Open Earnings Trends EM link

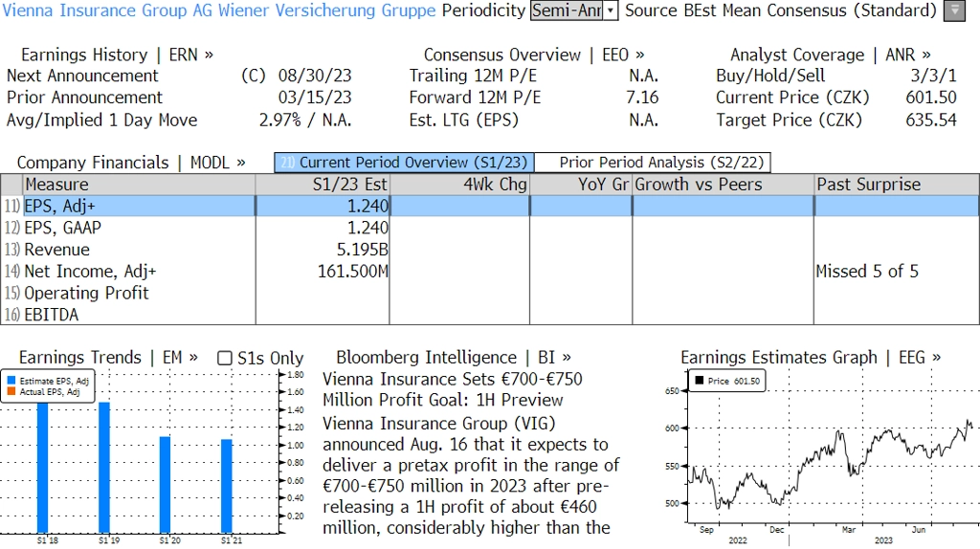(108, 358)
